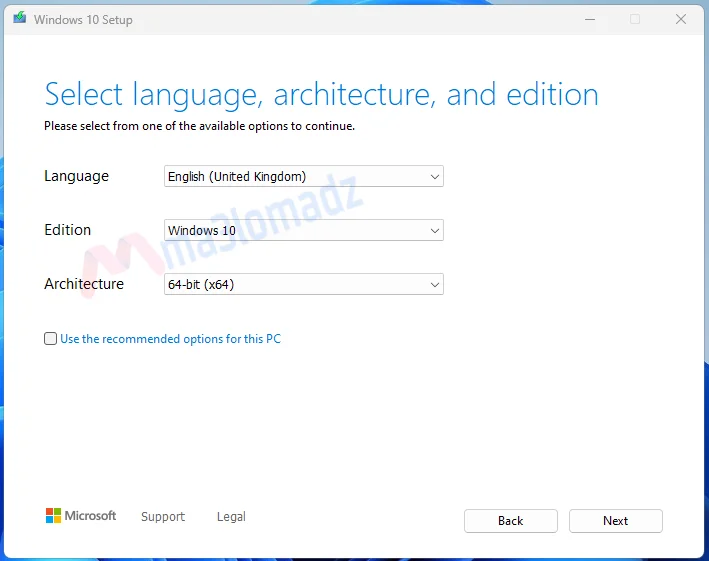Close the Windows 10 Setup window
The width and height of the screenshot is (709, 561).
pos(681,19)
